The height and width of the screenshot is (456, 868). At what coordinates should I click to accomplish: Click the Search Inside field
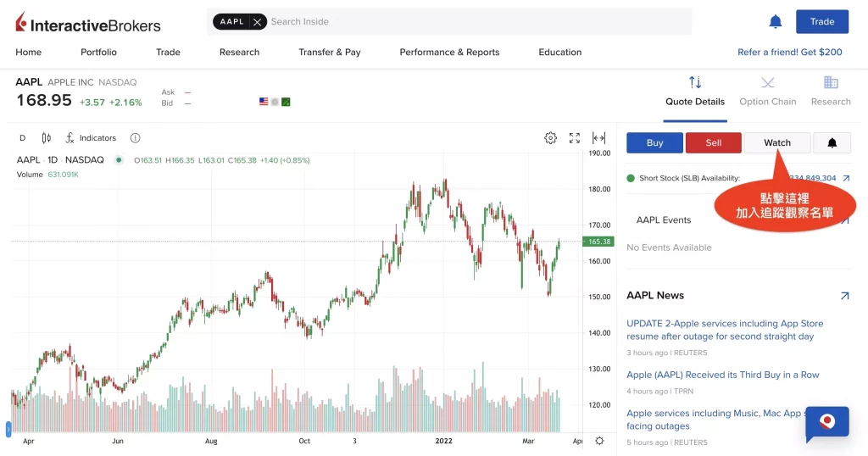pyautogui.click(x=479, y=21)
